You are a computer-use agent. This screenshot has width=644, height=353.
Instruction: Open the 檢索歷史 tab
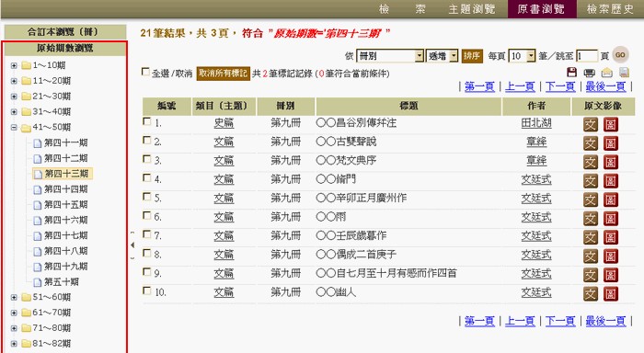click(610, 9)
